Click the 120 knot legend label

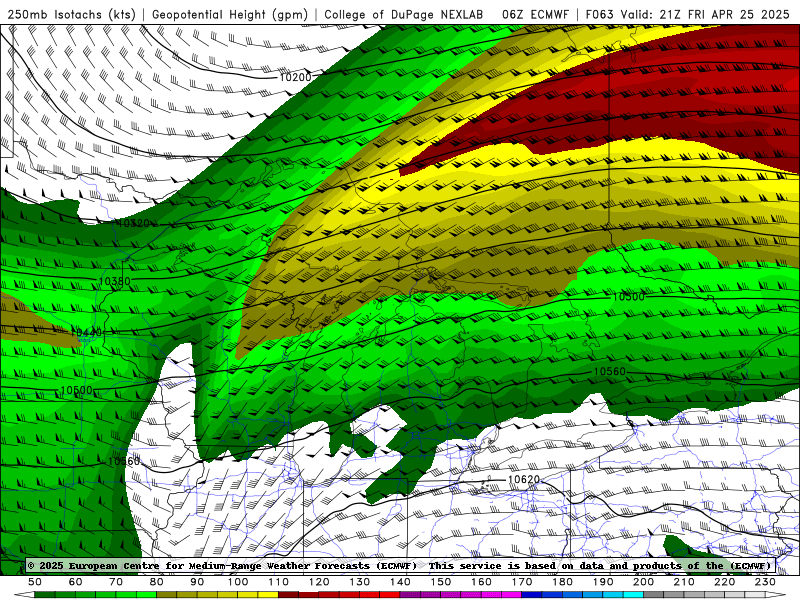[319, 582]
